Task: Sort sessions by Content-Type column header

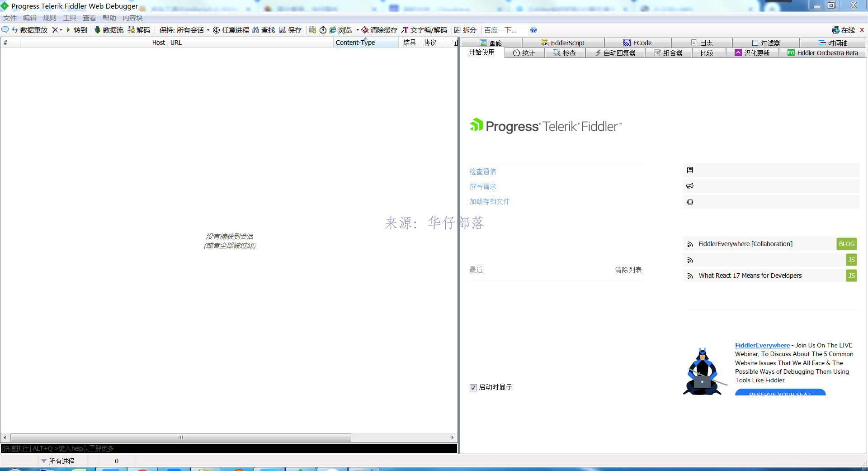Action: 366,43
